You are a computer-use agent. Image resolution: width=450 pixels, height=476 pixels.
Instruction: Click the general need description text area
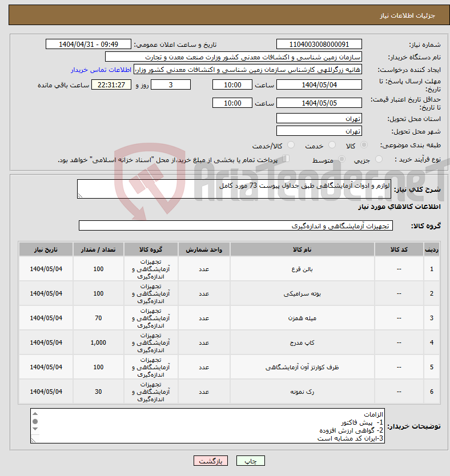[234, 189]
